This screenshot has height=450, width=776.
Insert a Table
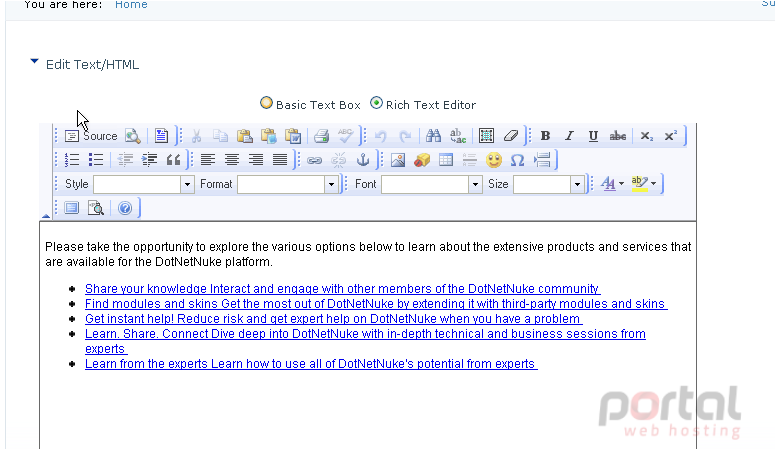(x=446, y=160)
